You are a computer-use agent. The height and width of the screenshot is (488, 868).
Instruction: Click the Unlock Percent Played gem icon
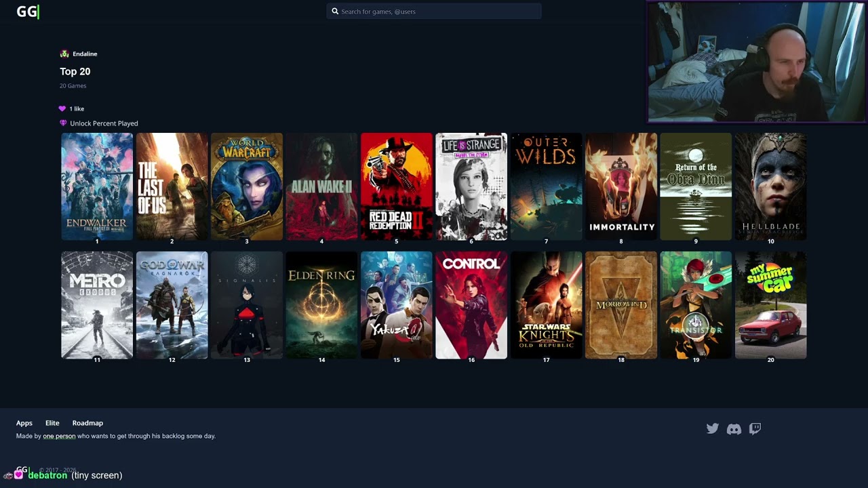click(x=63, y=123)
